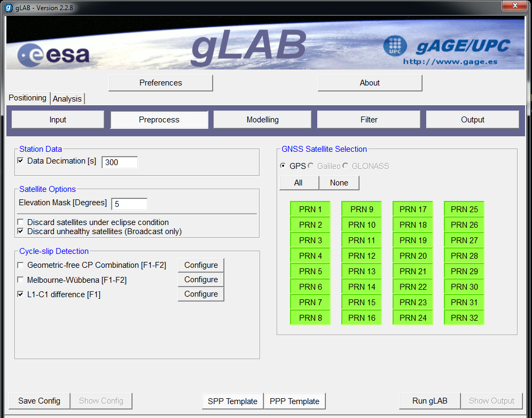532x418 pixels.
Task: Deselect the PRN 16 satellite
Action: tap(361, 318)
